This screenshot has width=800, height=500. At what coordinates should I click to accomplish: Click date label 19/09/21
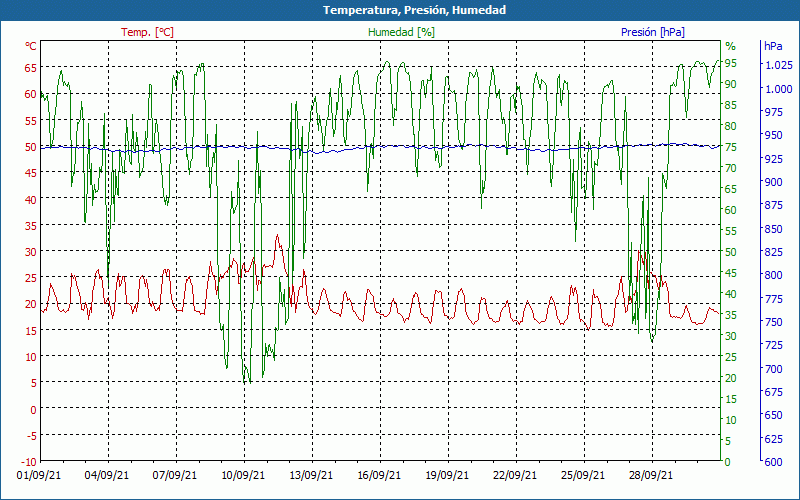(x=447, y=475)
